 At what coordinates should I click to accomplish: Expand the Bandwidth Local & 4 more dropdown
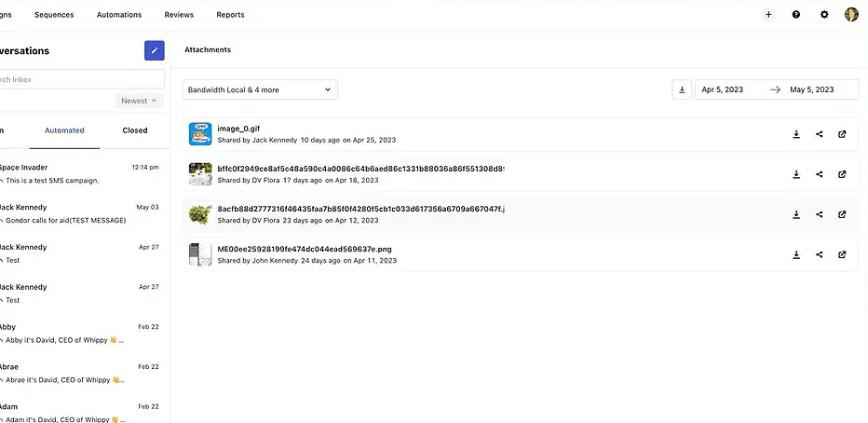pyautogui.click(x=260, y=89)
